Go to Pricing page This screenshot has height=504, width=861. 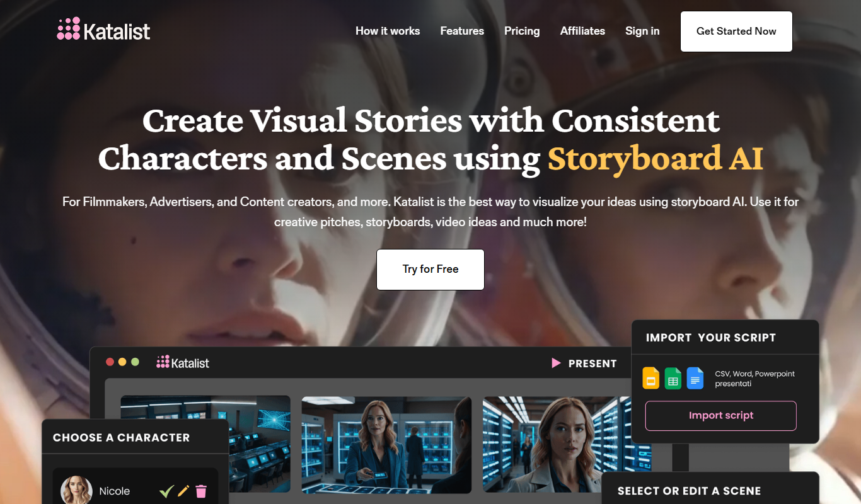522,31
